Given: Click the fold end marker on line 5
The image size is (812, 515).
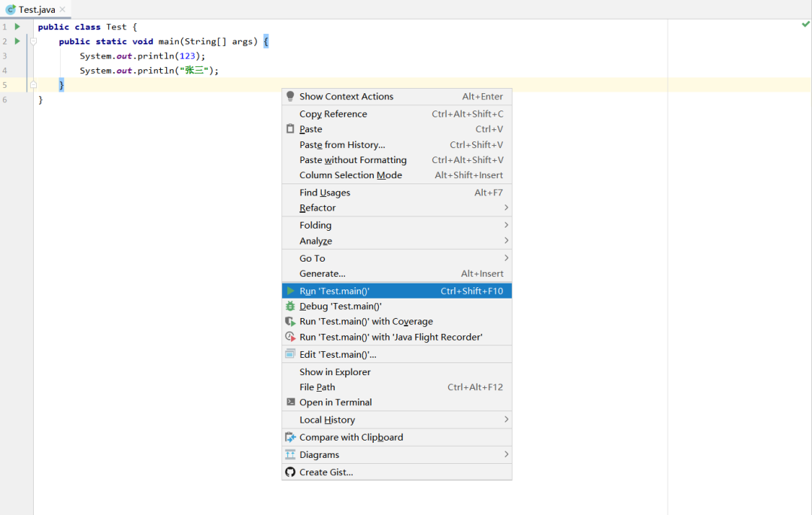Looking at the screenshot, I should coord(33,84).
